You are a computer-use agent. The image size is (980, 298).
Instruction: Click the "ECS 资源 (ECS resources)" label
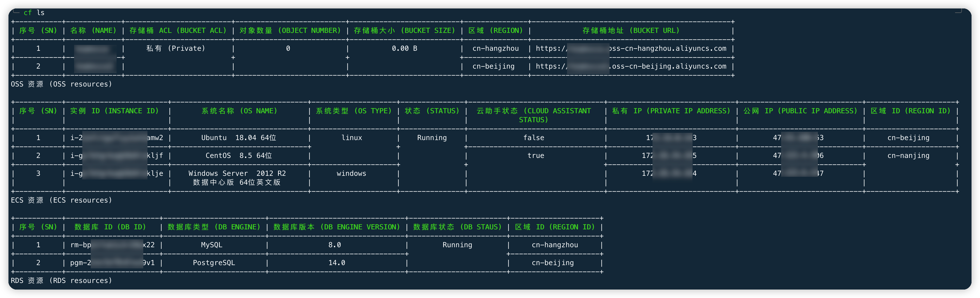click(x=61, y=200)
